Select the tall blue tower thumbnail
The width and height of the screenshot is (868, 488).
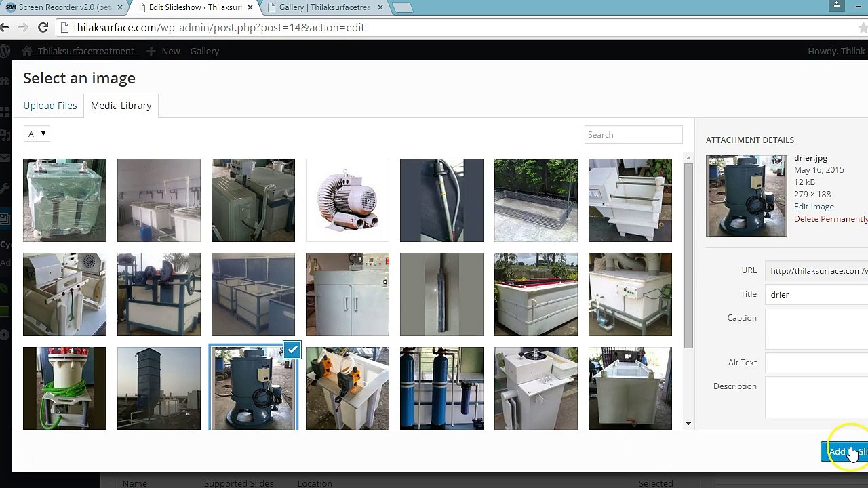pyautogui.click(x=159, y=388)
